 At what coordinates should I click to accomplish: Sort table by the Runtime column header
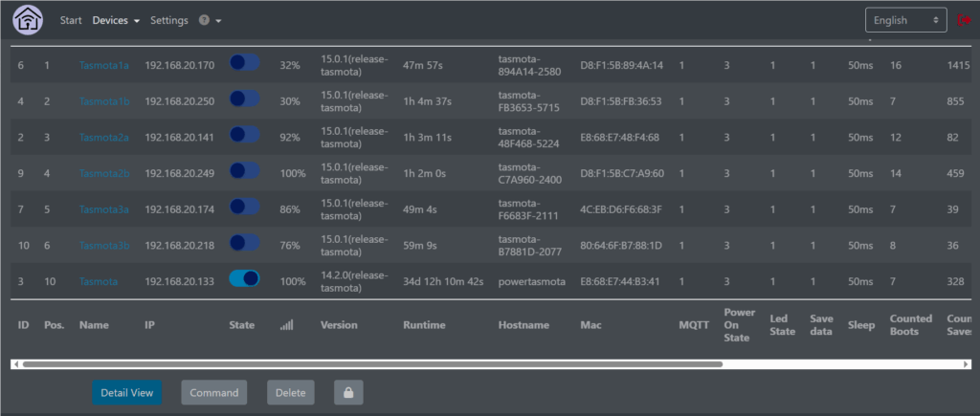click(x=424, y=325)
